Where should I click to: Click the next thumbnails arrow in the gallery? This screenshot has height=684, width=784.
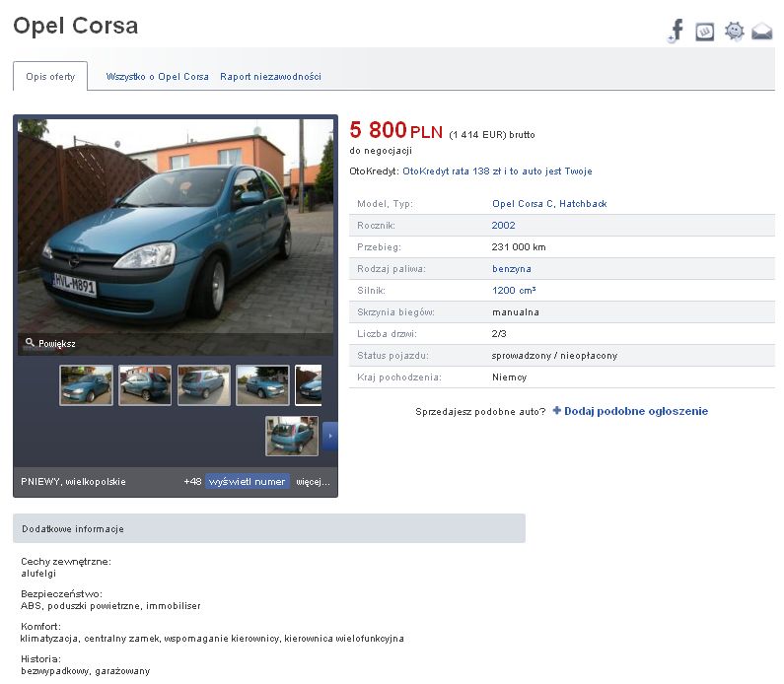click(330, 437)
